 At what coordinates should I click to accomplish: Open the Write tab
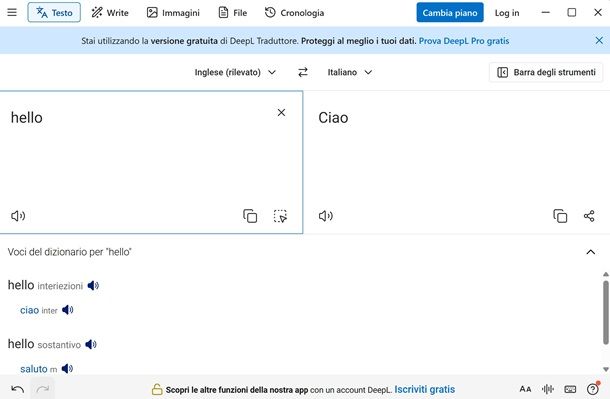(110, 12)
